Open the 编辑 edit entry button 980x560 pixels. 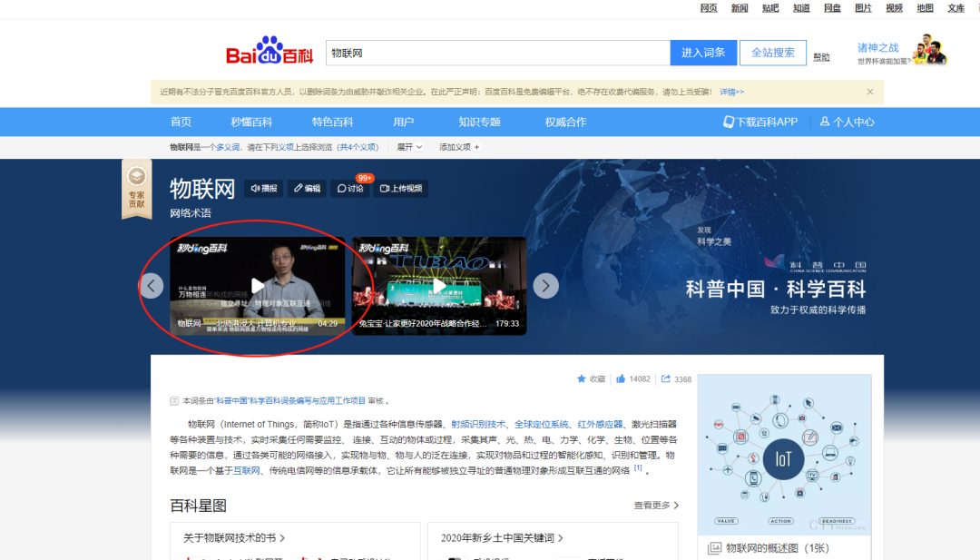coord(307,188)
